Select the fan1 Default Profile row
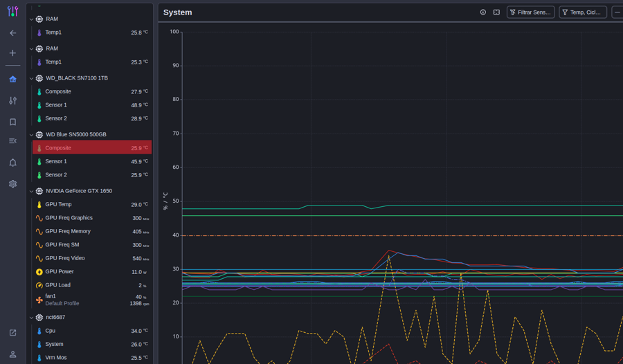The image size is (623, 364). click(x=92, y=300)
